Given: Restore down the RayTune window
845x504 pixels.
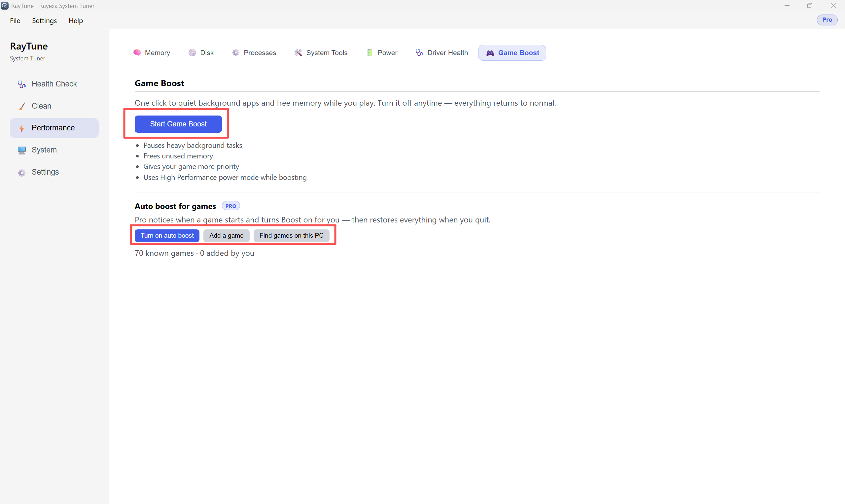Looking at the screenshot, I should pos(810,6).
